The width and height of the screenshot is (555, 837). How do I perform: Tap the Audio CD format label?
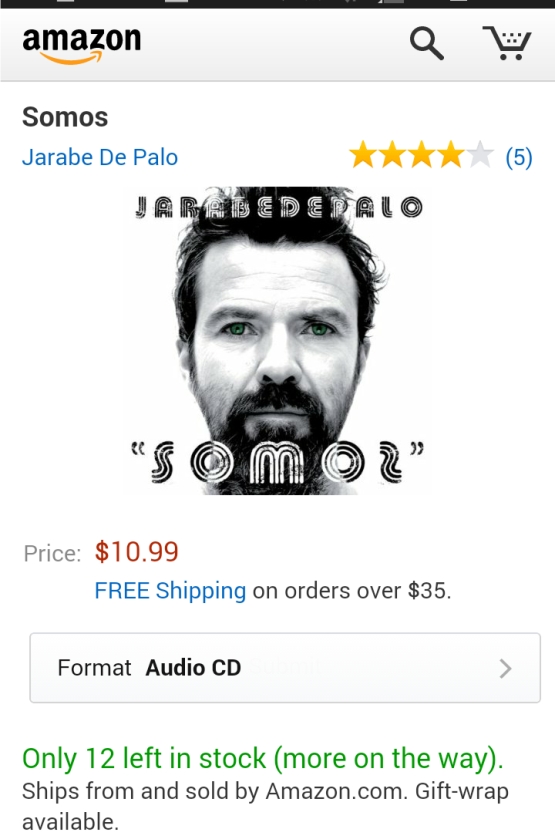click(x=193, y=668)
